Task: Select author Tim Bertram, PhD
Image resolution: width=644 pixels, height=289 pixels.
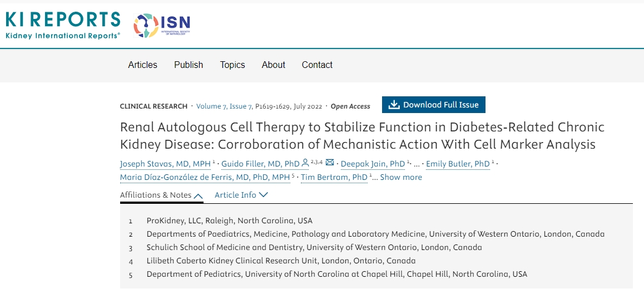Action: tap(334, 177)
